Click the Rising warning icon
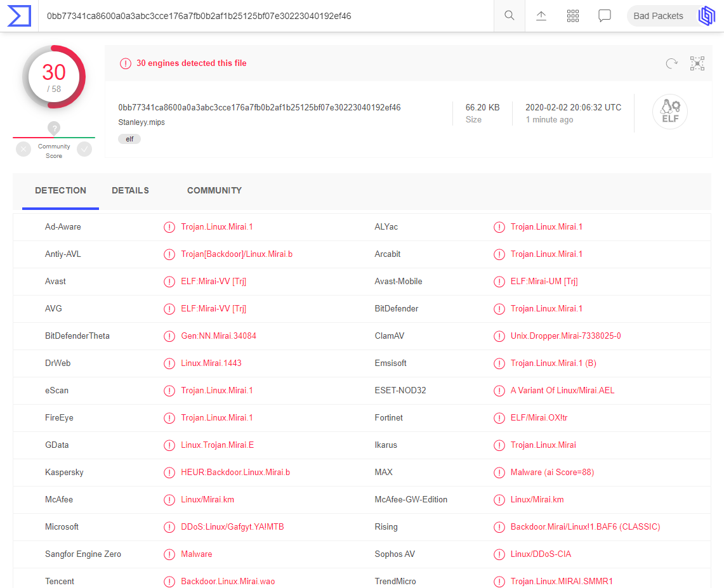 499,527
